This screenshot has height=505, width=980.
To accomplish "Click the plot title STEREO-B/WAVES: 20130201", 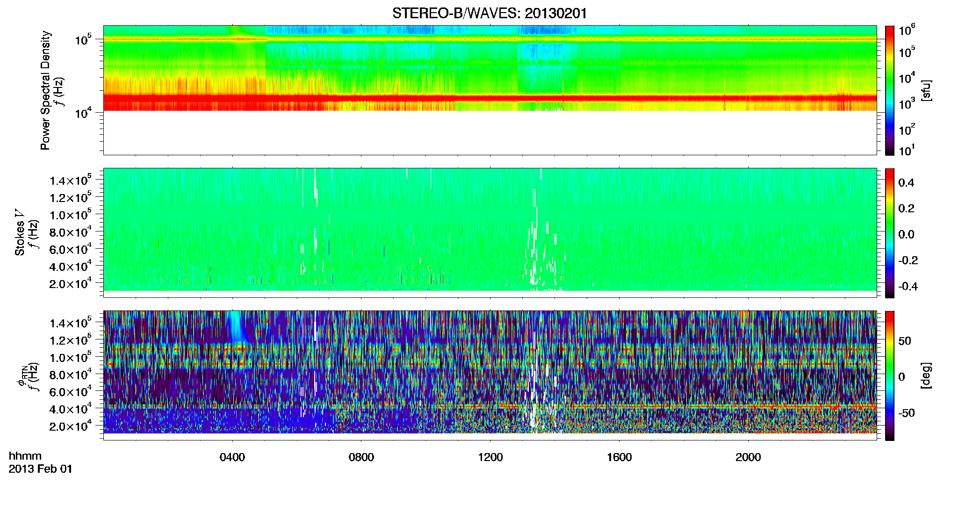I will pyautogui.click(x=490, y=13).
